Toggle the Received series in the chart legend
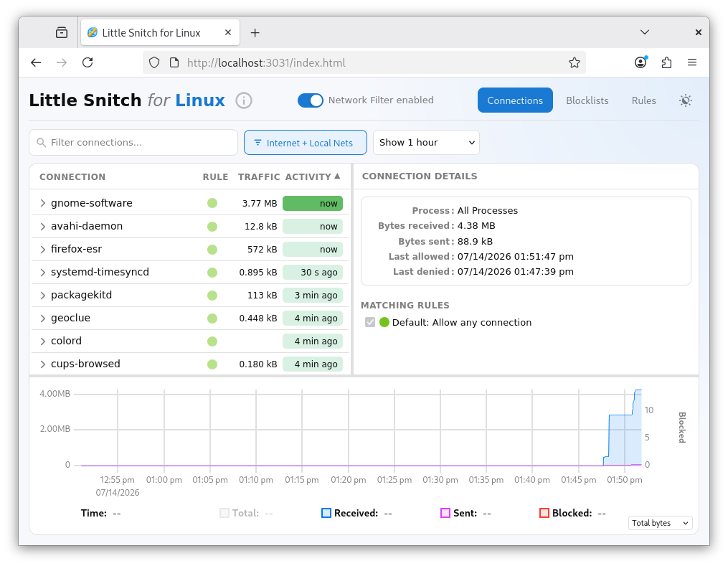Image resolution: width=728 pixels, height=566 pixels. coord(326,513)
